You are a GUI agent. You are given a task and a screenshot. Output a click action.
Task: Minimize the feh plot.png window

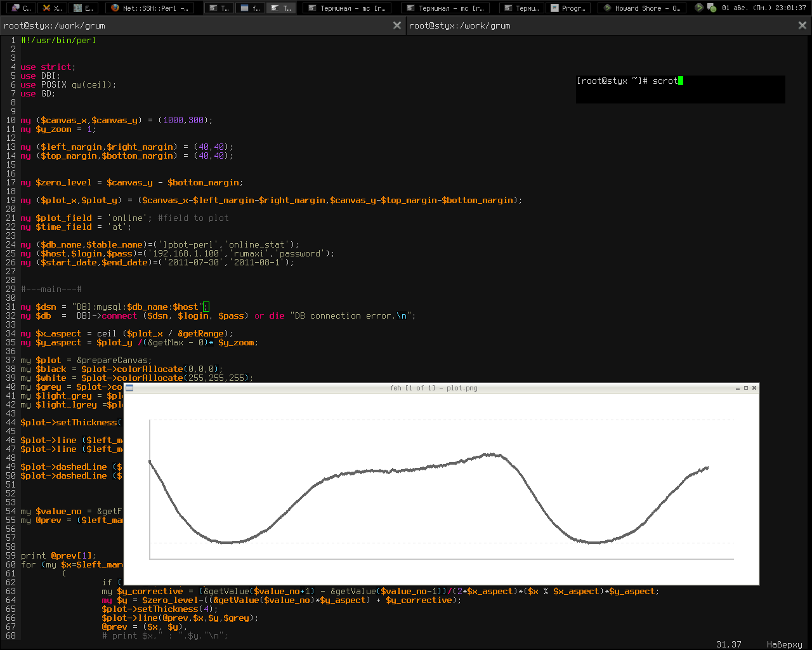(x=738, y=388)
